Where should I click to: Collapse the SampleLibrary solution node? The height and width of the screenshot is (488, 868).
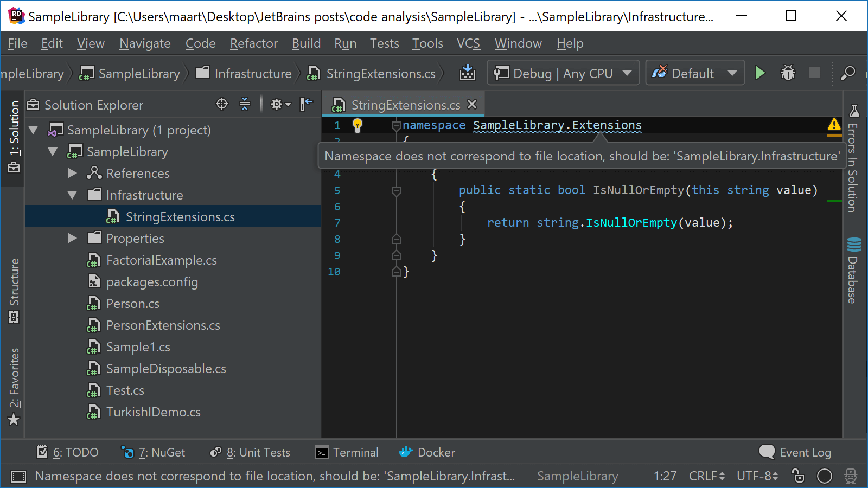pos(34,130)
